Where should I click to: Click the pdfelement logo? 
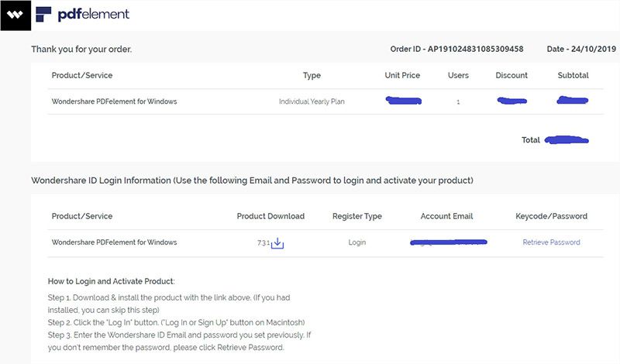coord(83,14)
